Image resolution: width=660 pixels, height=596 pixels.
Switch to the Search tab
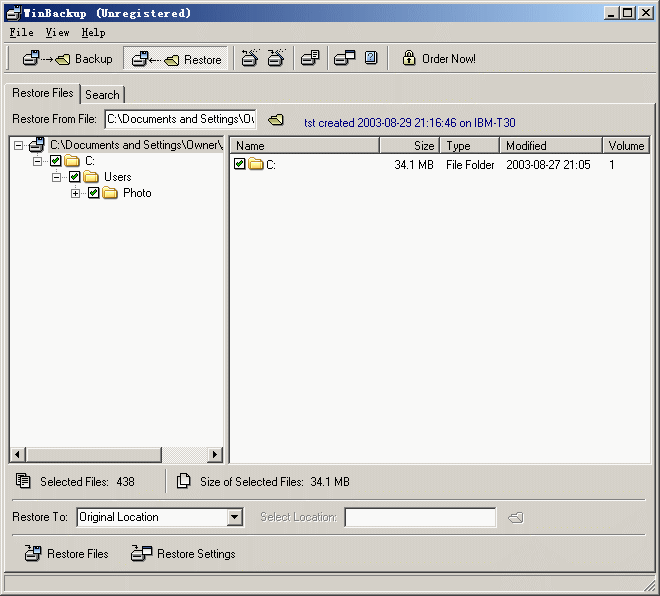(x=102, y=95)
